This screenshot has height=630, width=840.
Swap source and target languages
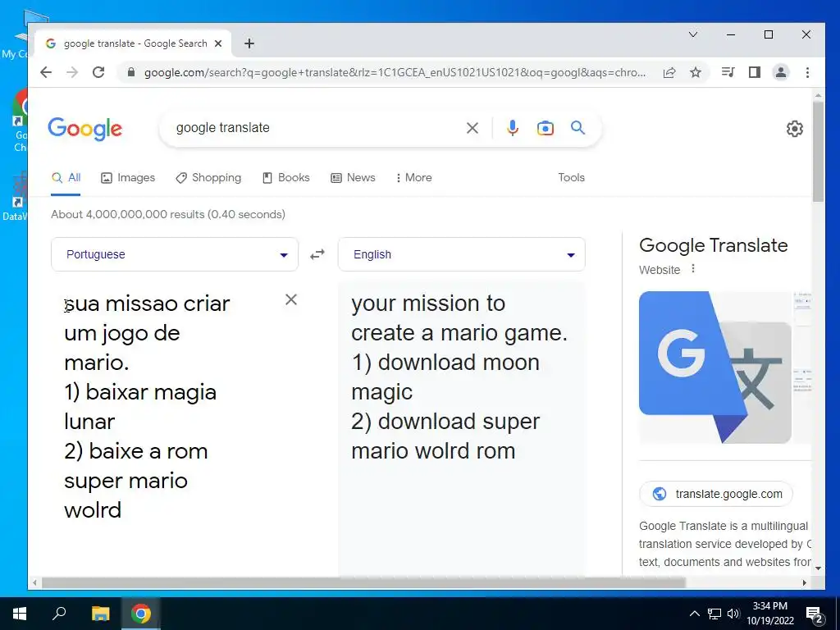(x=317, y=254)
